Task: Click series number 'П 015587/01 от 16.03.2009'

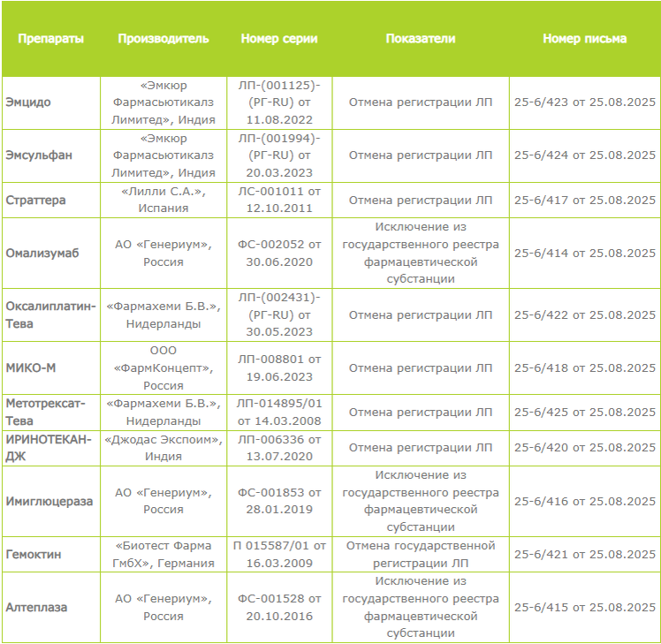Action: pos(279,555)
